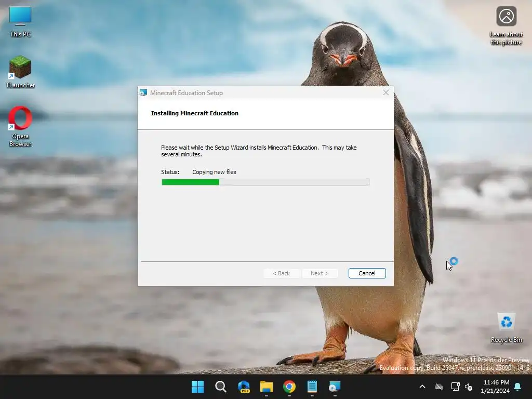Select the TLauncher desktop shortcut
Screen dimensions: 532x399
tap(20, 72)
